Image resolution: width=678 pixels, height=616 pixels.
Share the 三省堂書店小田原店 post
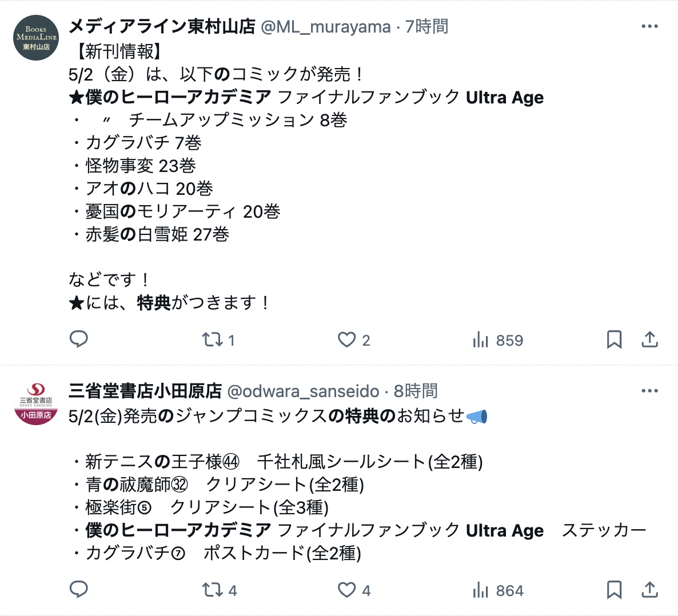[649, 590]
